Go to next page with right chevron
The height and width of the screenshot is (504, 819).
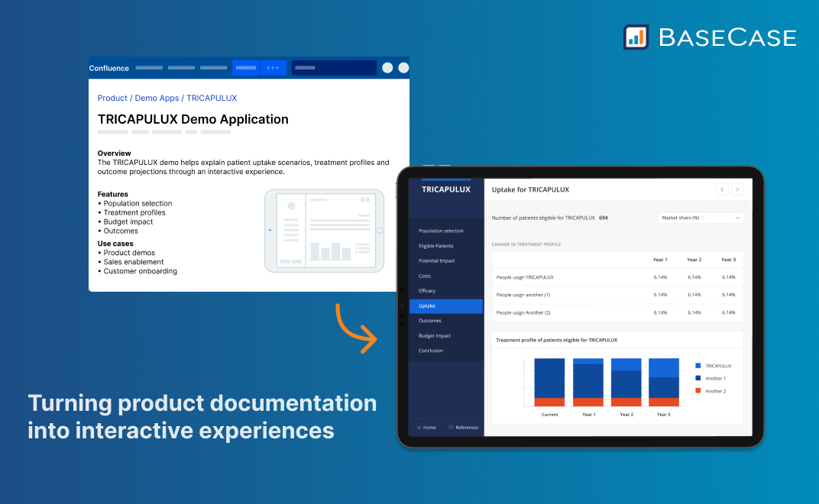coord(737,189)
